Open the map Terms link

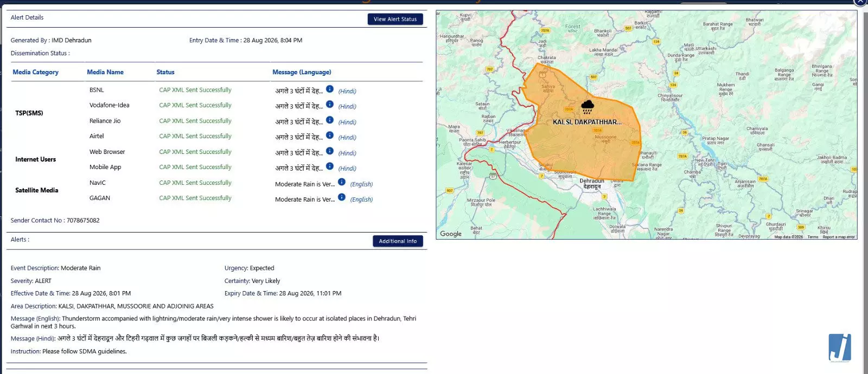pyautogui.click(x=813, y=237)
